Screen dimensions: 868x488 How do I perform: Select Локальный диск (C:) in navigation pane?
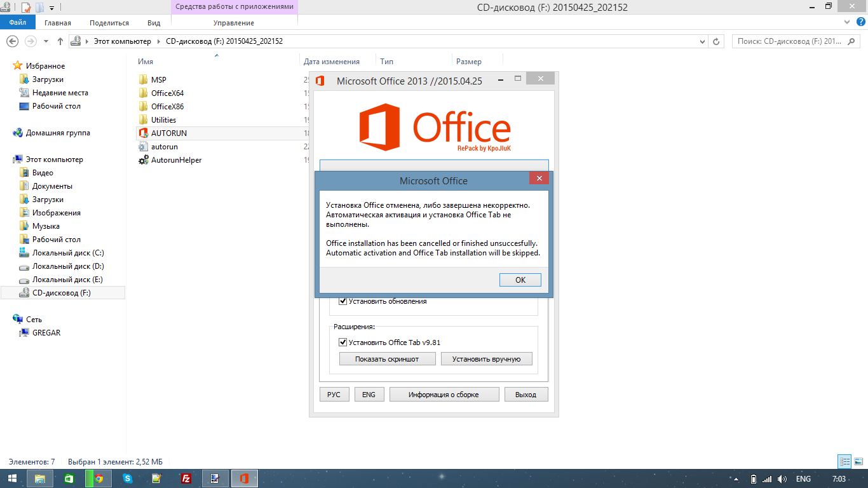[68, 253]
